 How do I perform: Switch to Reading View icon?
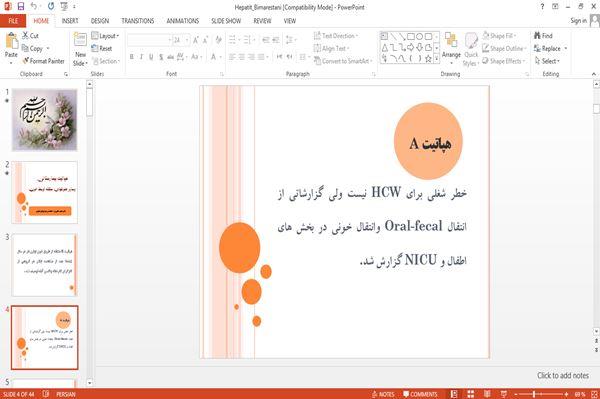tap(487, 394)
